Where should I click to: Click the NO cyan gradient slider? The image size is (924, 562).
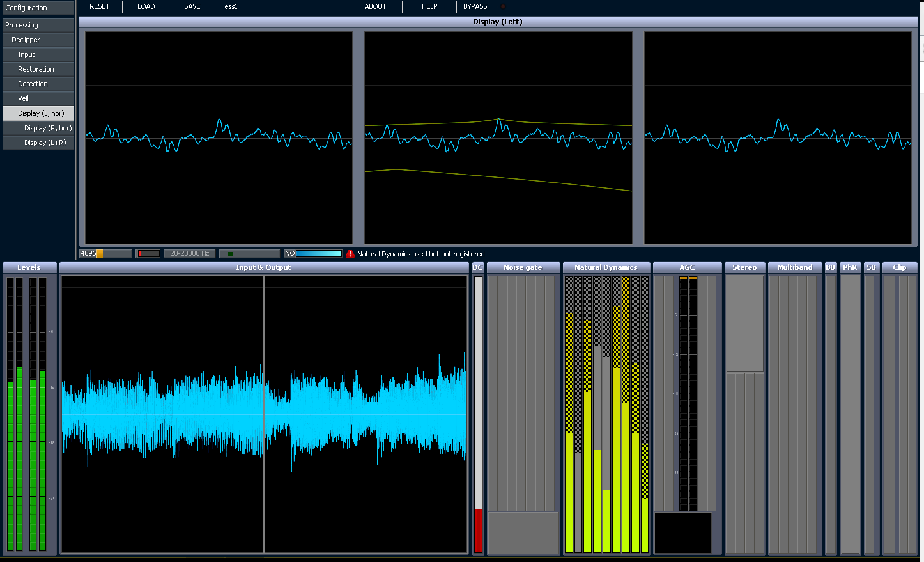tap(313, 254)
